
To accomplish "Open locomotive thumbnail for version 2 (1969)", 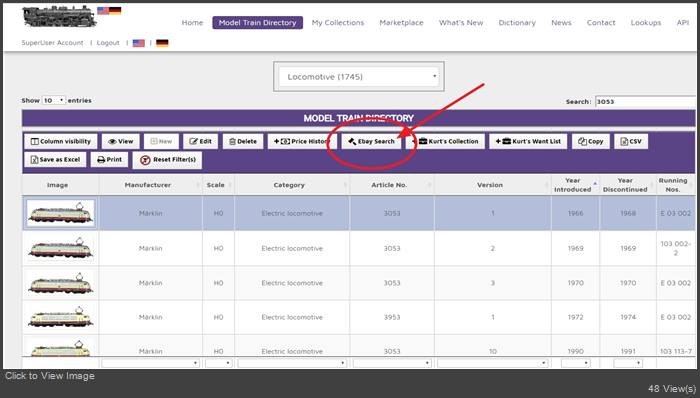I will tap(60, 248).
